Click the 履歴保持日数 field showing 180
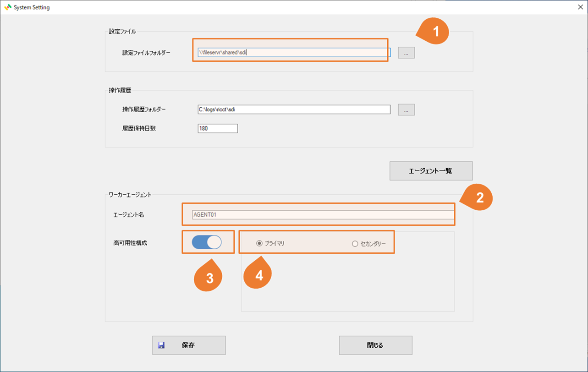The image size is (588, 372). point(217,128)
